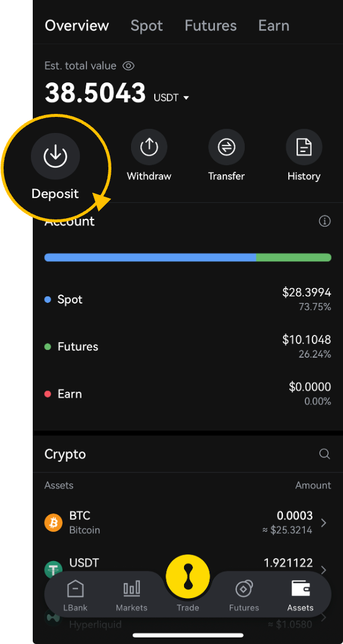The height and width of the screenshot is (644, 343).
Task: Go to Markets in bottom navigation
Action: pyautogui.click(x=132, y=595)
